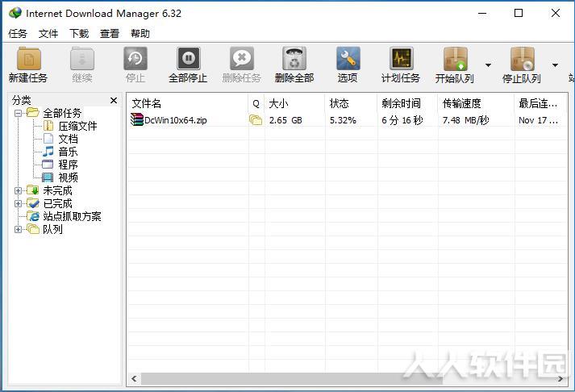The image size is (575, 392).
Task: Sort by 文件名 column header
Action: point(187,103)
